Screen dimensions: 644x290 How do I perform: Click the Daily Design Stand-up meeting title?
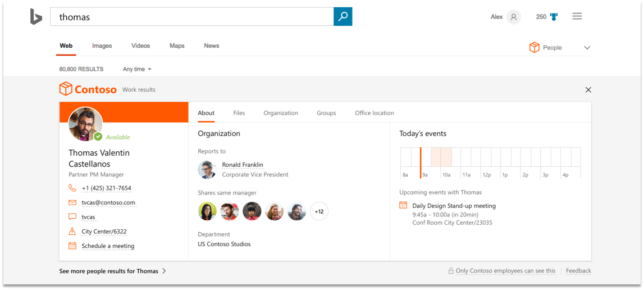(454, 206)
